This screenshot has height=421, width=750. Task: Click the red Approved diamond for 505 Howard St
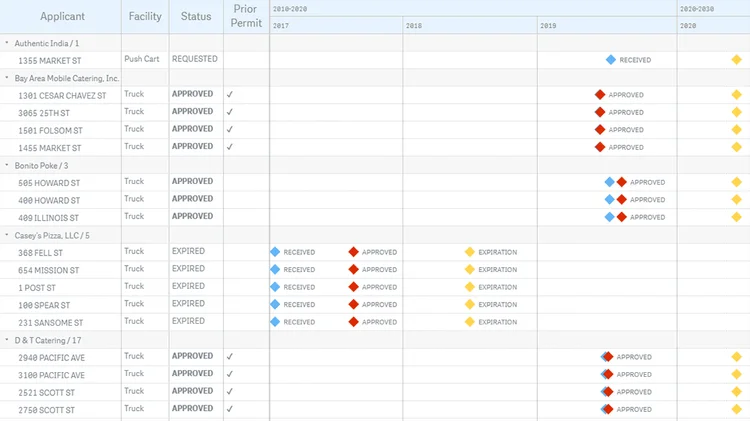click(622, 182)
